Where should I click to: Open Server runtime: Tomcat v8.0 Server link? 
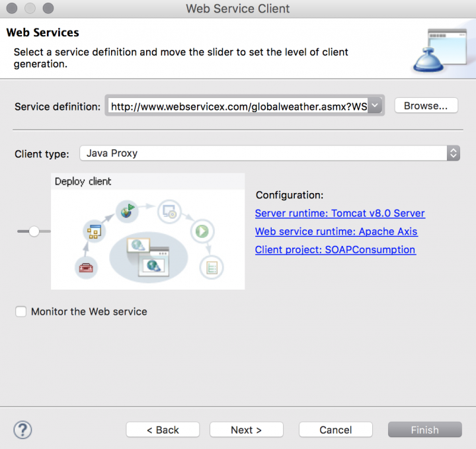340,214
